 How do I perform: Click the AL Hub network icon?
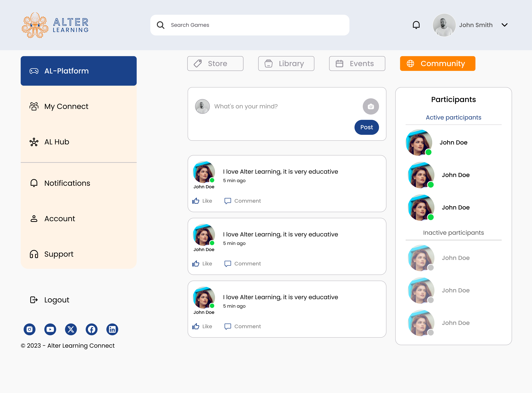[x=34, y=142]
